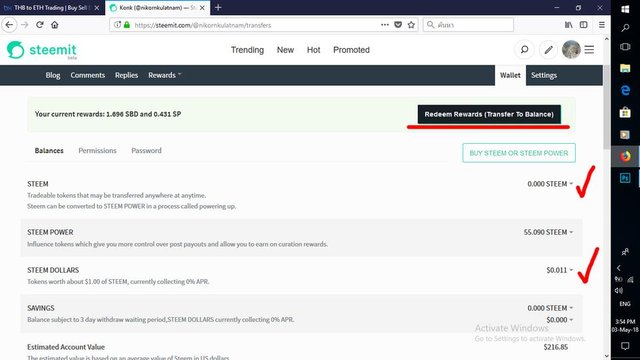
Task: Go back with the browser back arrow
Action: click(x=9, y=25)
